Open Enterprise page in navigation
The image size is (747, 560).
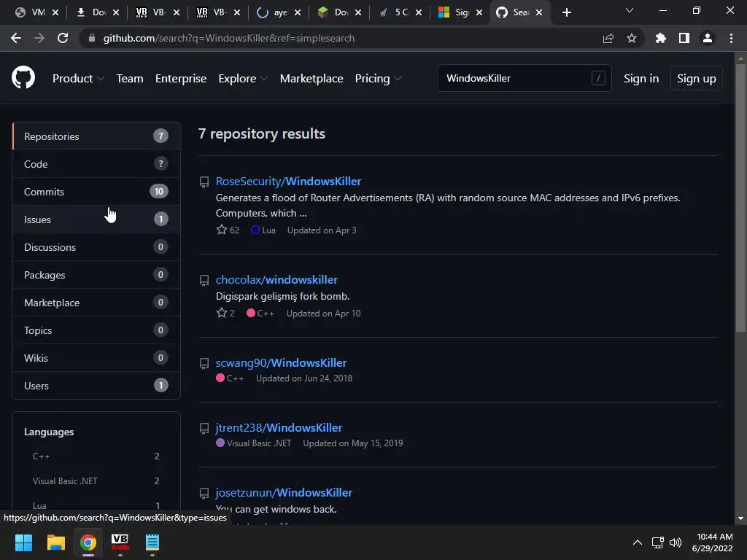pyautogui.click(x=181, y=79)
